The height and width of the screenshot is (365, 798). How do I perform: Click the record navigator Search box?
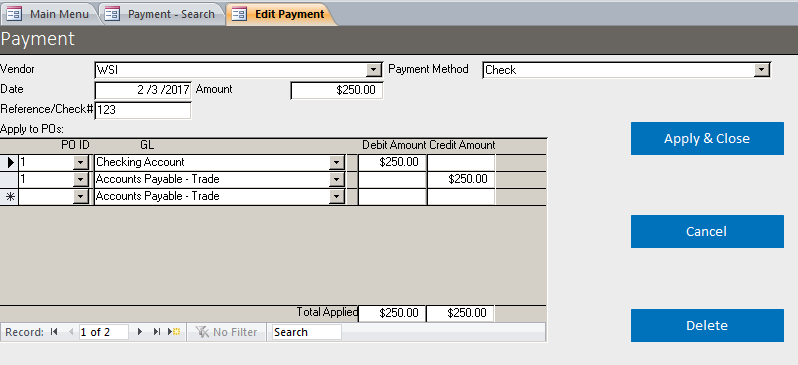pos(306,332)
